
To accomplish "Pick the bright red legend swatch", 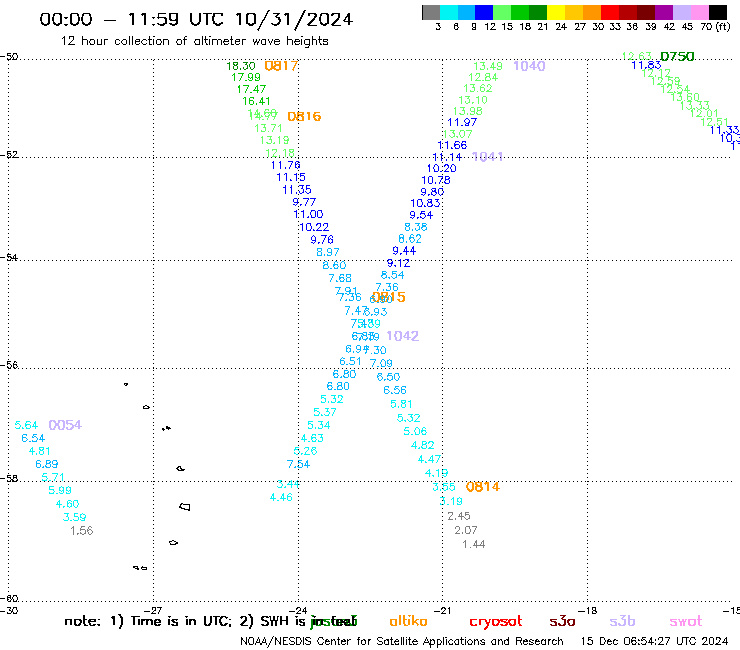I will (x=610, y=12).
